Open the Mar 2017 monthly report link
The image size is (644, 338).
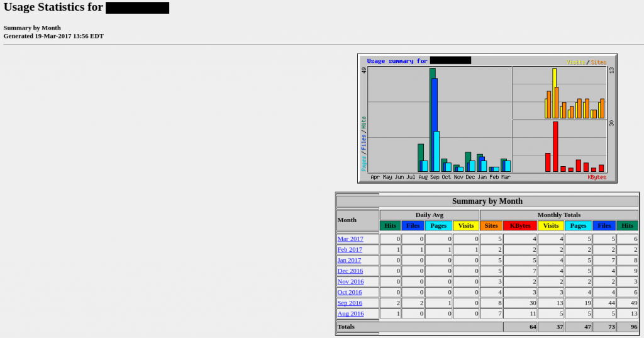coord(350,239)
